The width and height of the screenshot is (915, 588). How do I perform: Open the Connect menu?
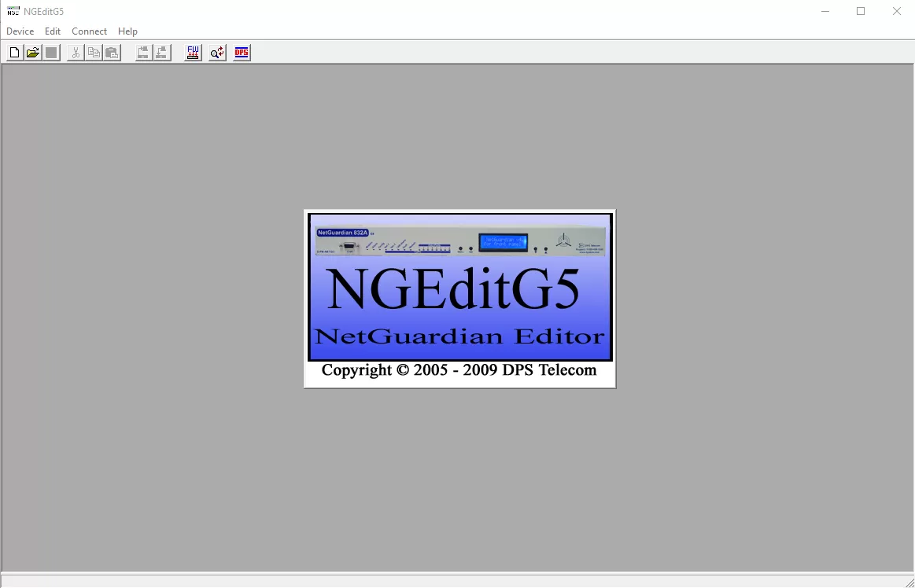[89, 31]
